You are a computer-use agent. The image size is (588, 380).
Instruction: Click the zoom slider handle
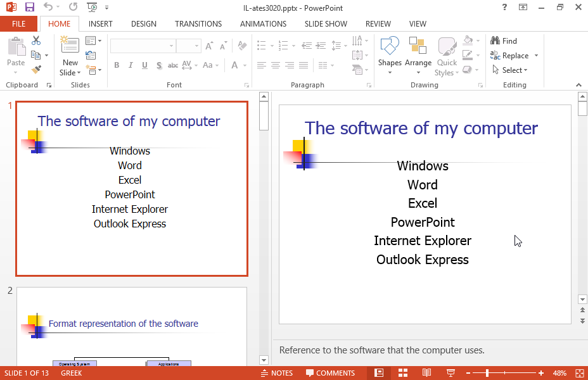click(x=487, y=373)
